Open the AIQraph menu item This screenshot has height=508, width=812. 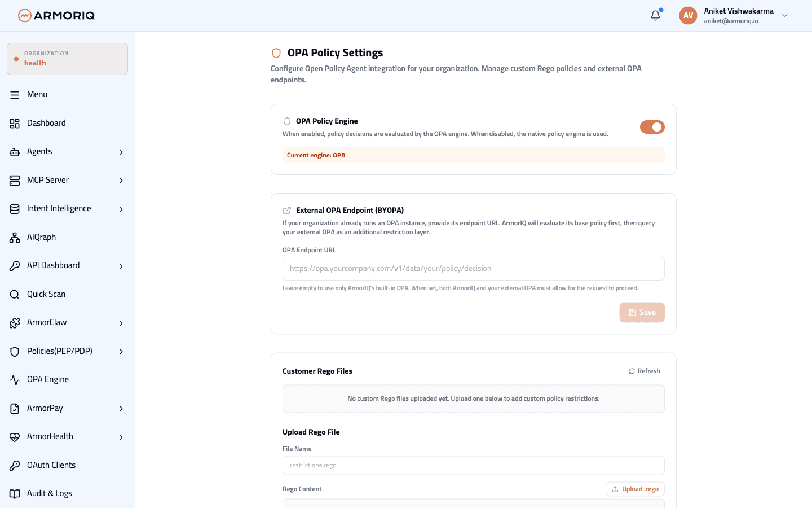click(67, 237)
